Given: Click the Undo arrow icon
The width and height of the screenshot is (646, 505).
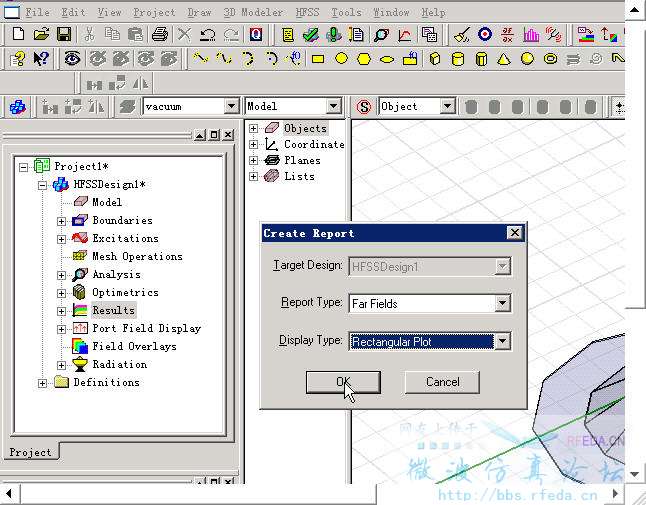Looking at the screenshot, I should [x=207, y=34].
